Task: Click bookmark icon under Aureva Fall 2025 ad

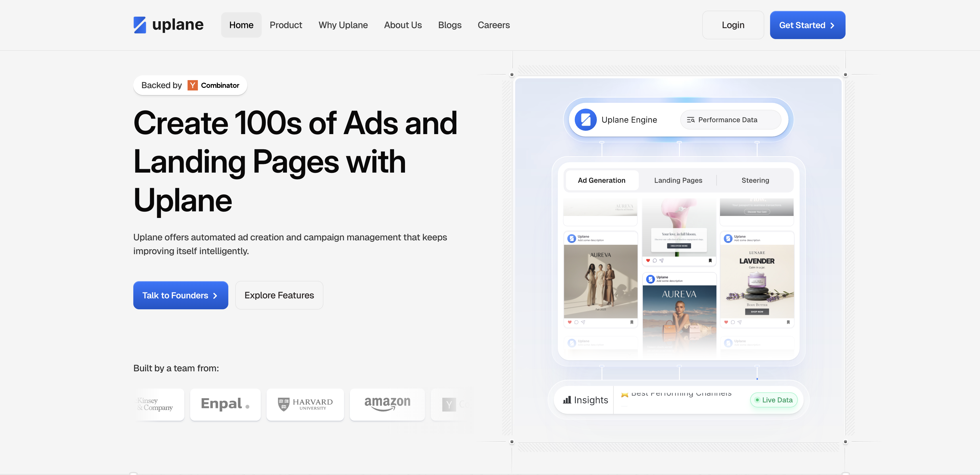Action: point(632,322)
